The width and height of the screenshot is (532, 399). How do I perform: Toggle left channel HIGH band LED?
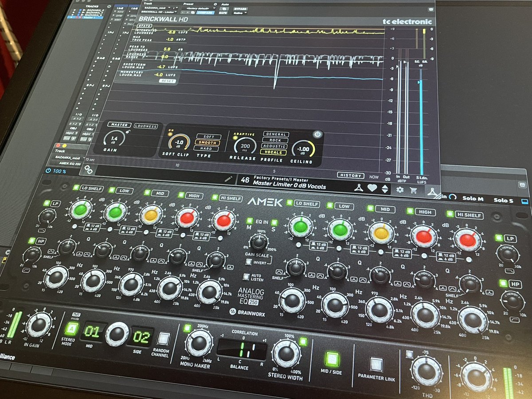tap(181, 195)
